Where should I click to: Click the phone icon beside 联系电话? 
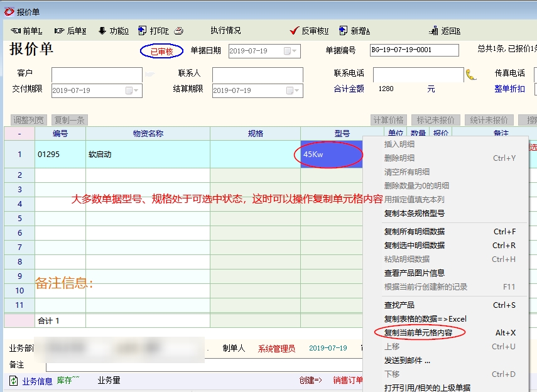click(x=471, y=75)
